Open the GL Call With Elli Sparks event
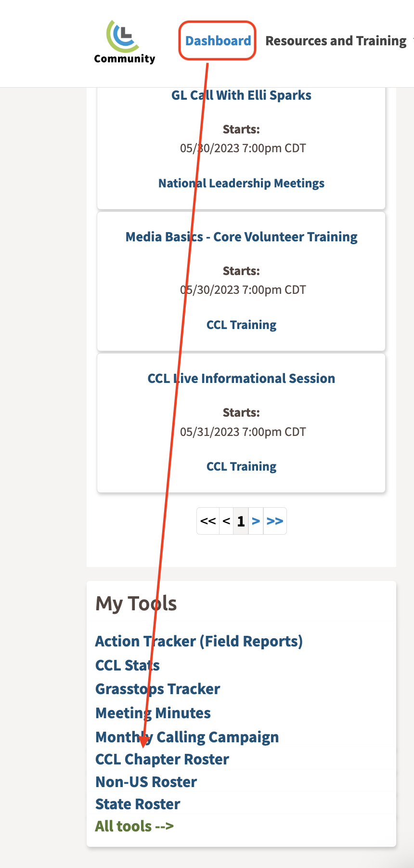This screenshot has height=868, width=414. (241, 95)
